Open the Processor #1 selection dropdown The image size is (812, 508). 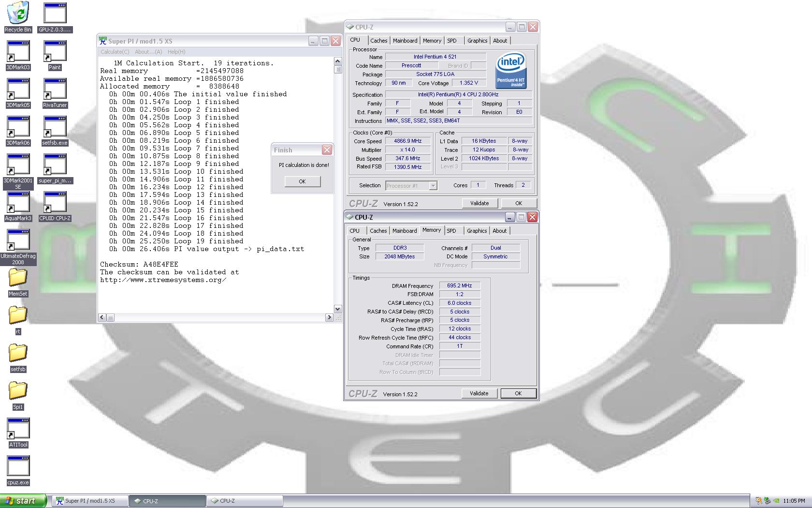[x=411, y=186]
